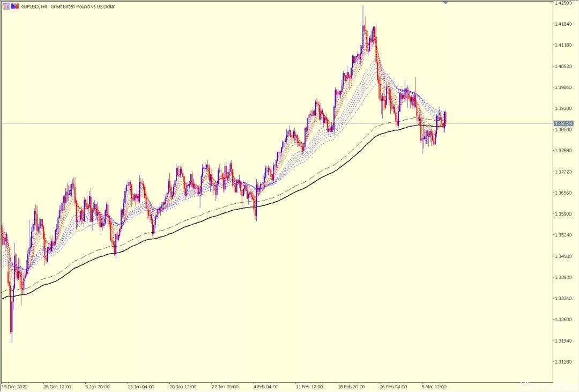This screenshot has height=392, width=579.
Task: Click the 13 Jan 04:00 time label
Action: click(140, 387)
